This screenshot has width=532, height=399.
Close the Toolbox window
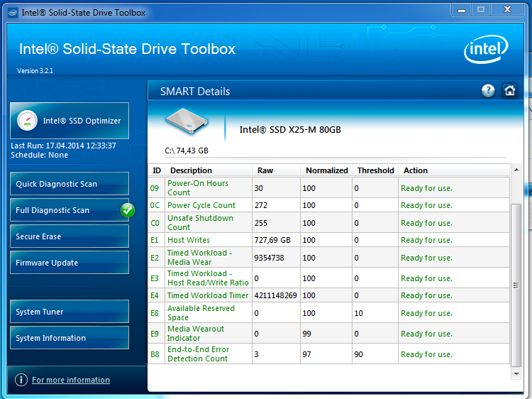tap(507, 9)
